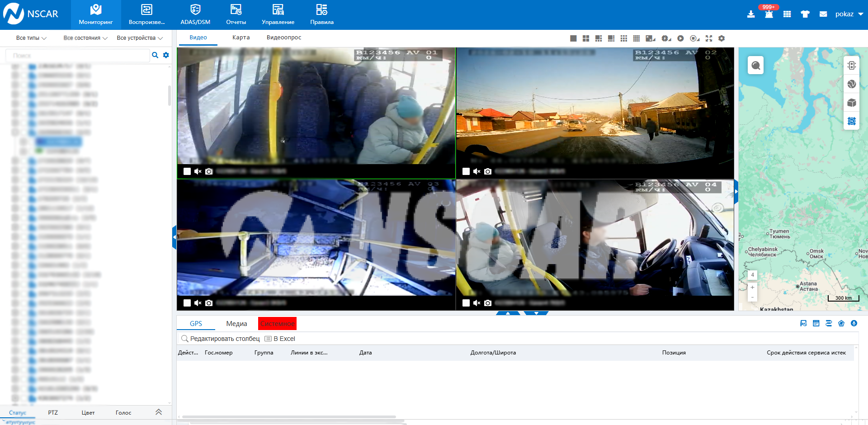Collapse the device tree side panel arrow
868x425 pixels.
click(x=174, y=237)
